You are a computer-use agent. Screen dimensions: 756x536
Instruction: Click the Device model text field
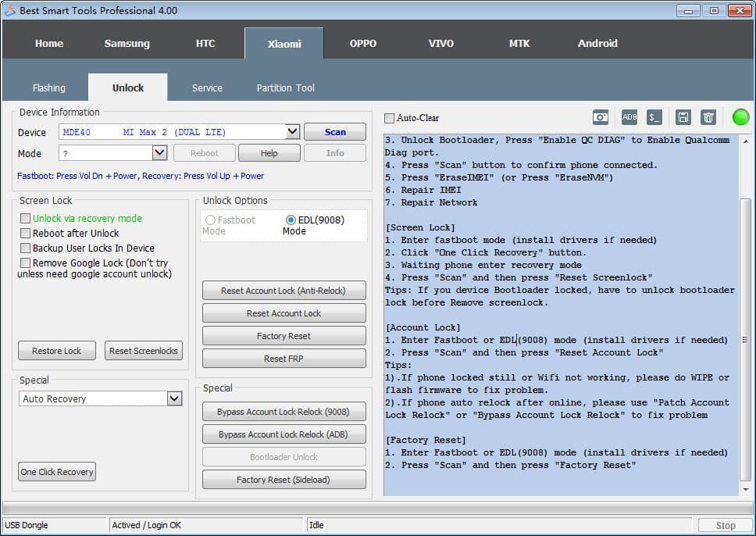[x=173, y=132]
